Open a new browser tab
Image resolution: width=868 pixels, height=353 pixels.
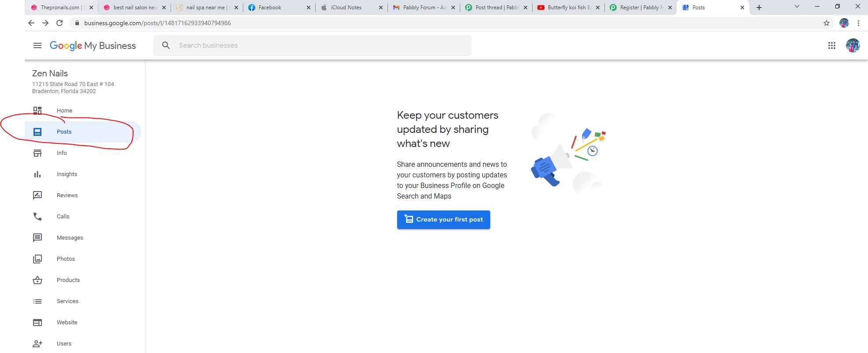click(x=759, y=8)
